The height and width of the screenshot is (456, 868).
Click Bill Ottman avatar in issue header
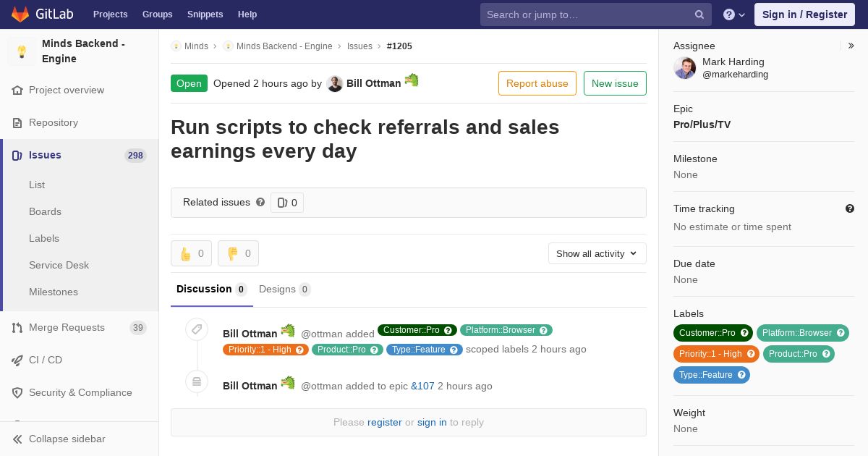(x=334, y=83)
